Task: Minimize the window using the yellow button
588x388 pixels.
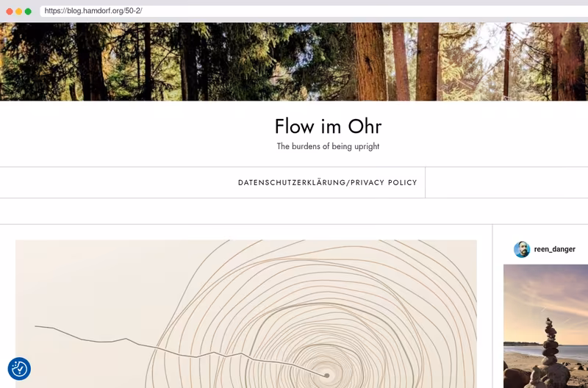Action: point(19,11)
